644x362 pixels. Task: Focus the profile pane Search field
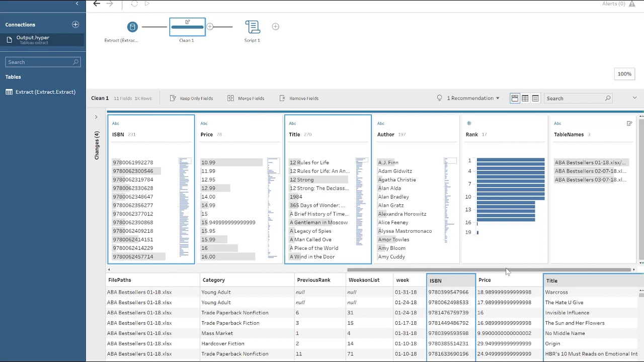tap(579, 98)
